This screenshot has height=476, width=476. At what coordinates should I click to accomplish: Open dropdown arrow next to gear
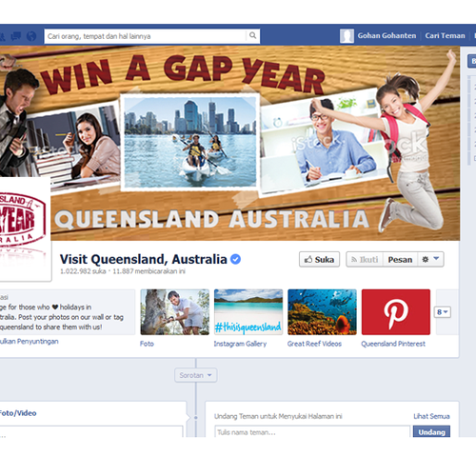coord(436,259)
